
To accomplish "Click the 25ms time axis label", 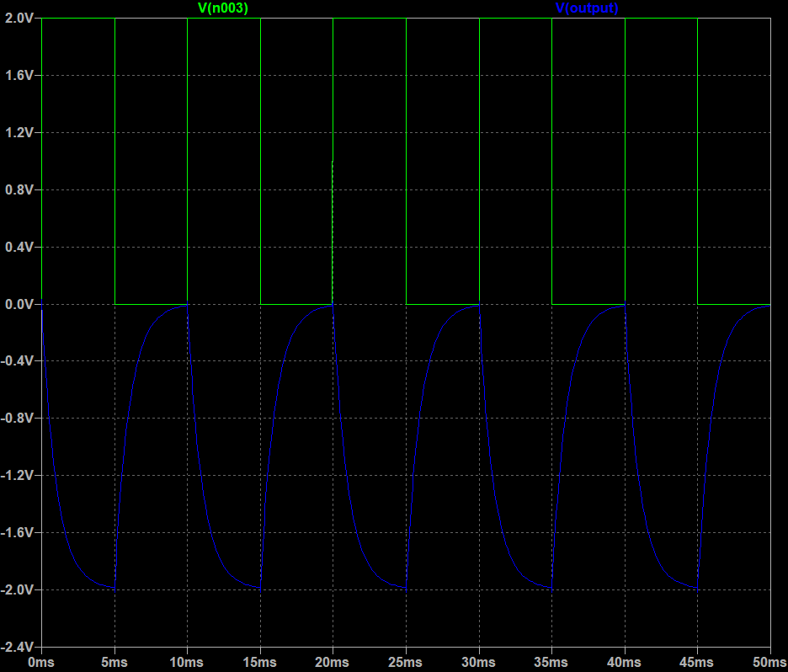I will (x=406, y=663).
